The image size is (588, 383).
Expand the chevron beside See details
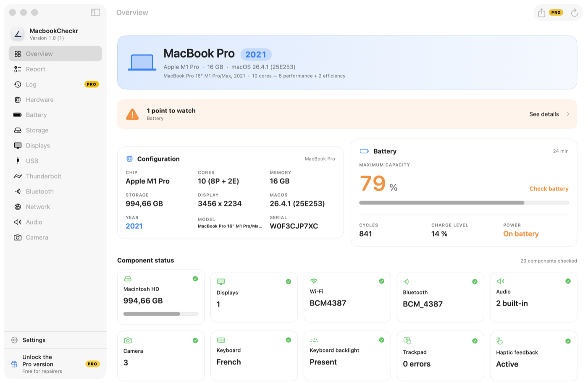[568, 114]
